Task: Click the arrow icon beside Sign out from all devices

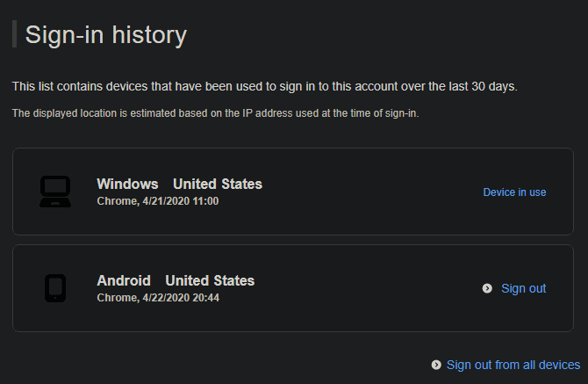Action: tap(436, 365)
